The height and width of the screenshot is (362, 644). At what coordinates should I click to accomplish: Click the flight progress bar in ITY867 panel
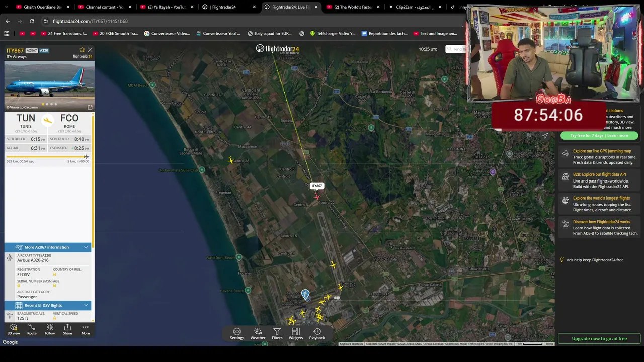click(48, 157)
